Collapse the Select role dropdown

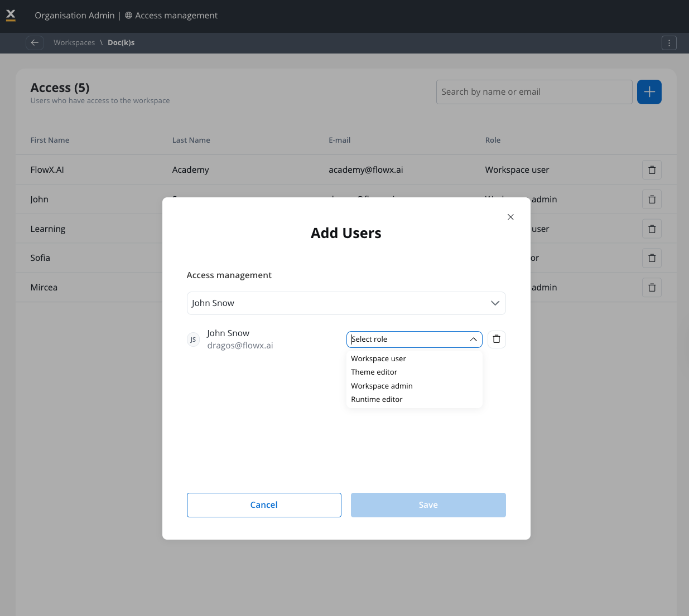point(473,339)
